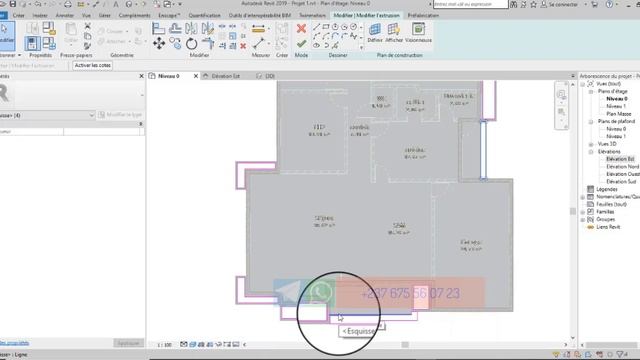Click the green Finish edit mode checkmark

pos(301,43)
